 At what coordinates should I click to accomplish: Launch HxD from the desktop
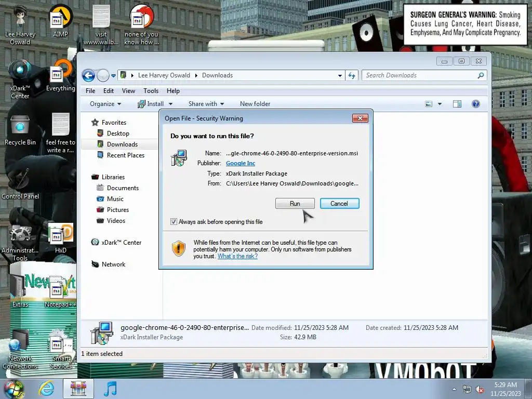(x=60, y=238)
